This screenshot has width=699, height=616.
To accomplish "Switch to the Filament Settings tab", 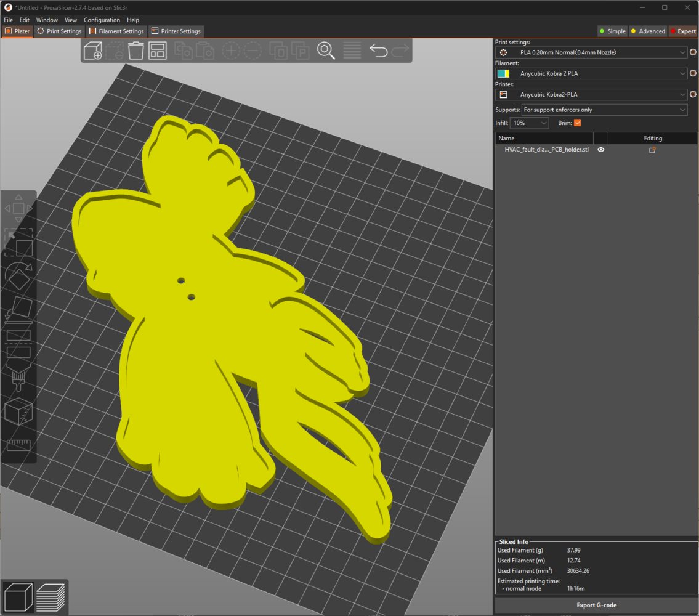I will tap(116, 31).
